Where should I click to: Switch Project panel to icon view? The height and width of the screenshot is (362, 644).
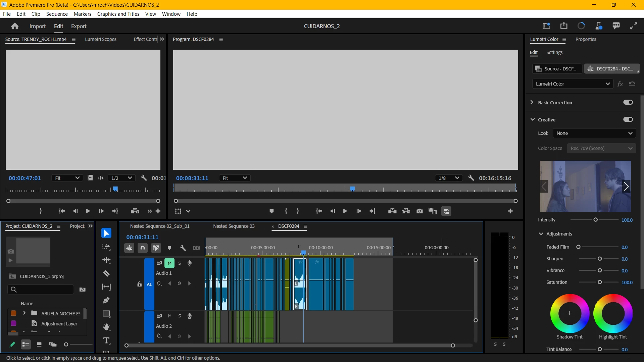click(x=39, y=345)
